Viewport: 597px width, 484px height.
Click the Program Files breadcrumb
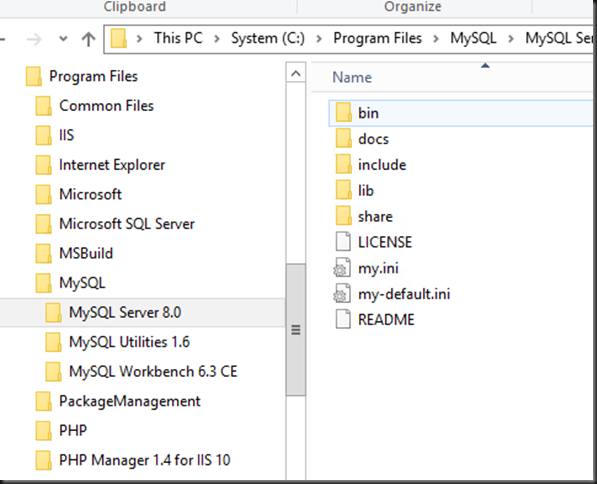(x=377, y=38)
